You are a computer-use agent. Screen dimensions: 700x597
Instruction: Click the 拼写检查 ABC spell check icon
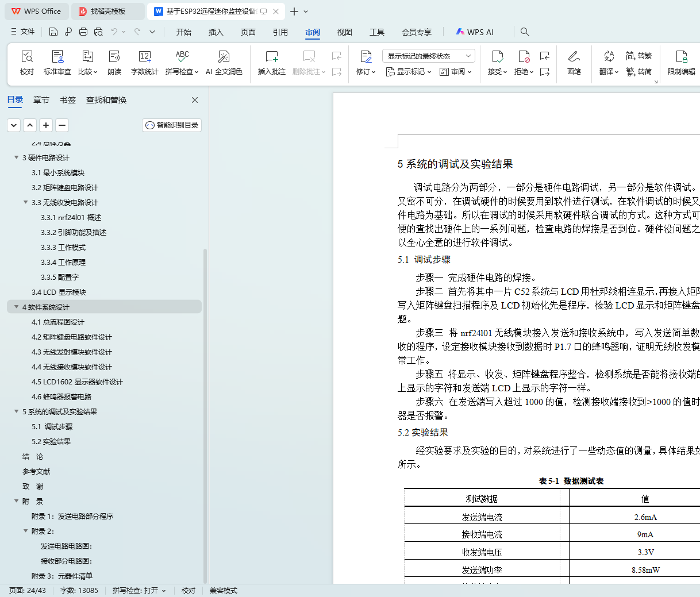click(x=182, y=56)
